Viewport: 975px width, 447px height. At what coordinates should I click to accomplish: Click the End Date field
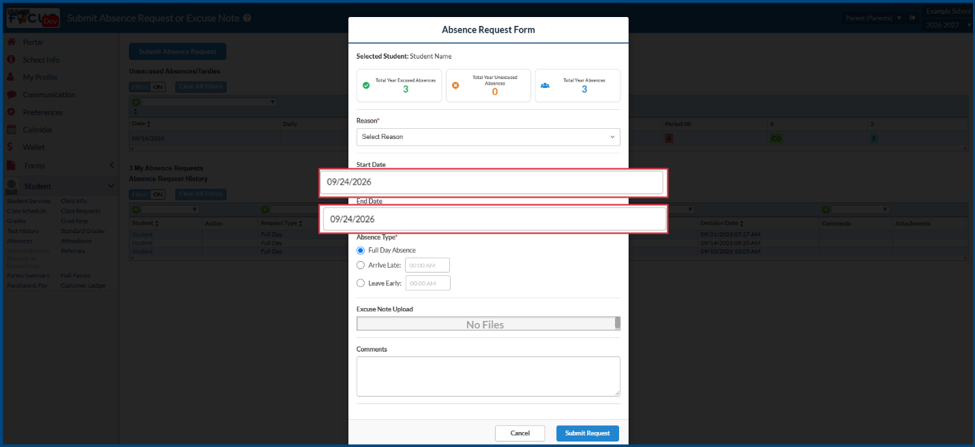494,219
